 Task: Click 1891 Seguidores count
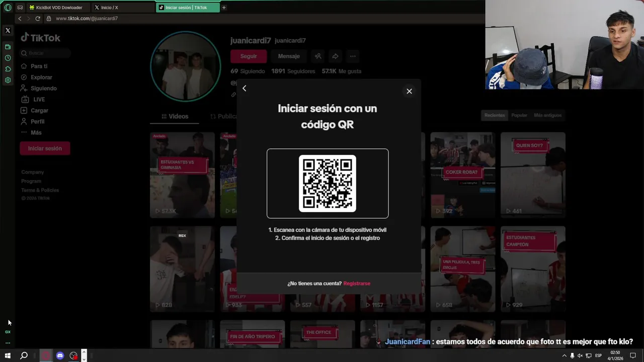coord(293,71)
